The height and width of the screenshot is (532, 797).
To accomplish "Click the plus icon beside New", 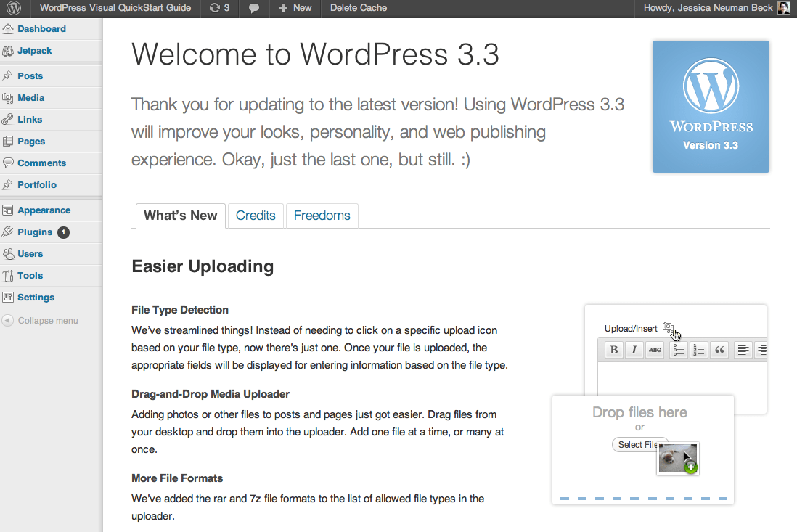I will click(x=283, y=8).
